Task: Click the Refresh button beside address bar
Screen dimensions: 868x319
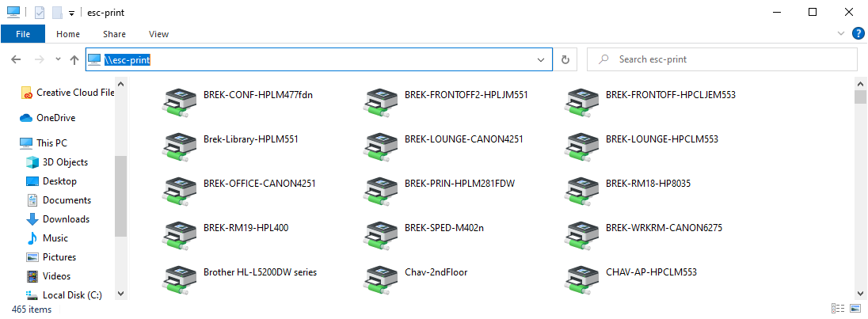Action: pyautogui.click(x=565, y=60)
